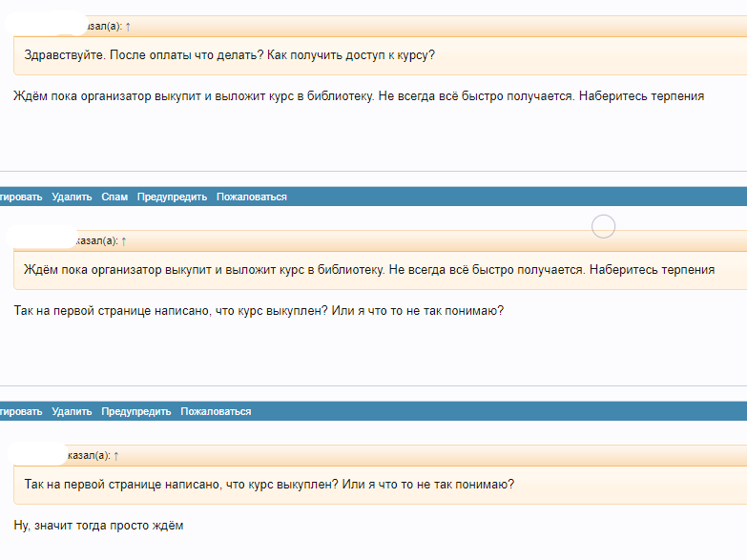The width and height of the screenshot is (747, 560).
Task: Jump to source via arrow above "Ждём пока" quote
Action: (x=124, y=240)
